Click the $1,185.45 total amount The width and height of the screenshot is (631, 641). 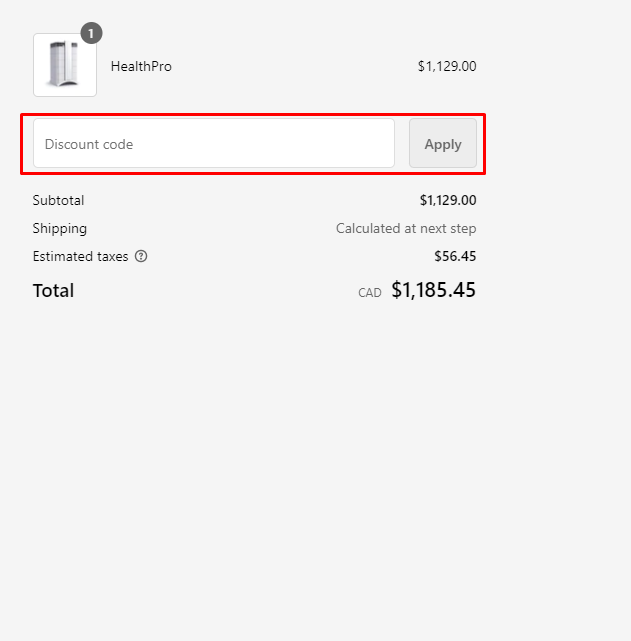[x=433, y=290]
